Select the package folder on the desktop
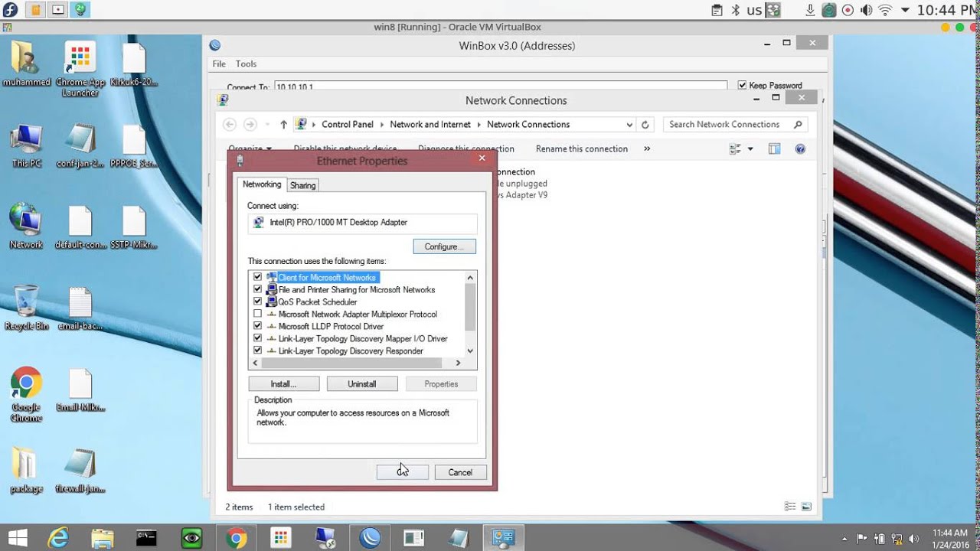Viewport: 980px width, 551px height. (x=26, y=470)
